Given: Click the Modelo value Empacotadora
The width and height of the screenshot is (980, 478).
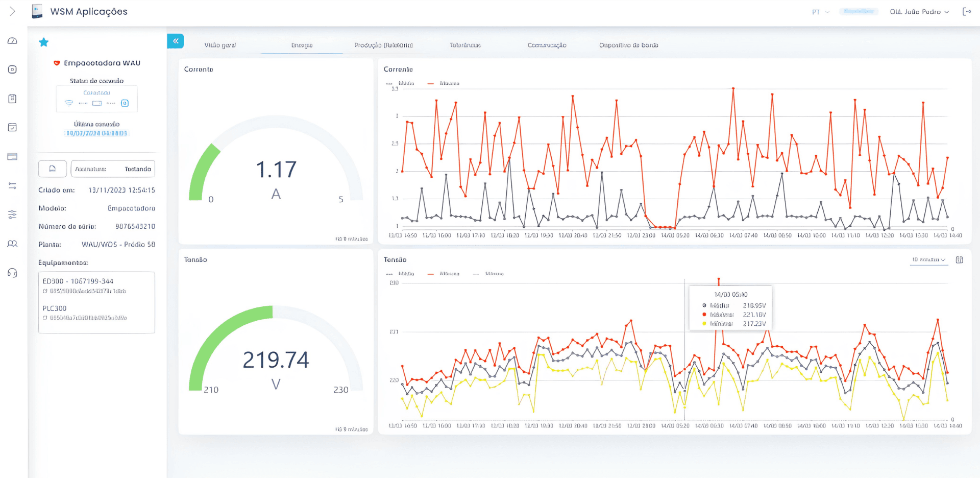Looking at the screenshot, I should tap(132, 208).
